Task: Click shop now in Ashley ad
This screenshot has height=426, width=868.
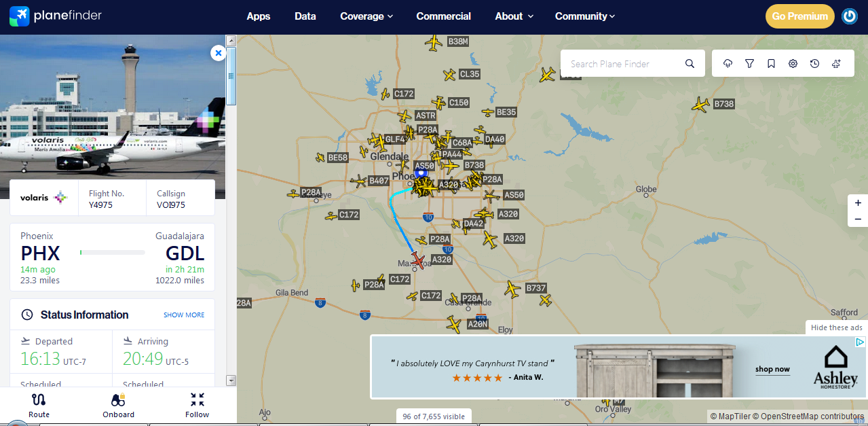Action: [x=772, y=370]
